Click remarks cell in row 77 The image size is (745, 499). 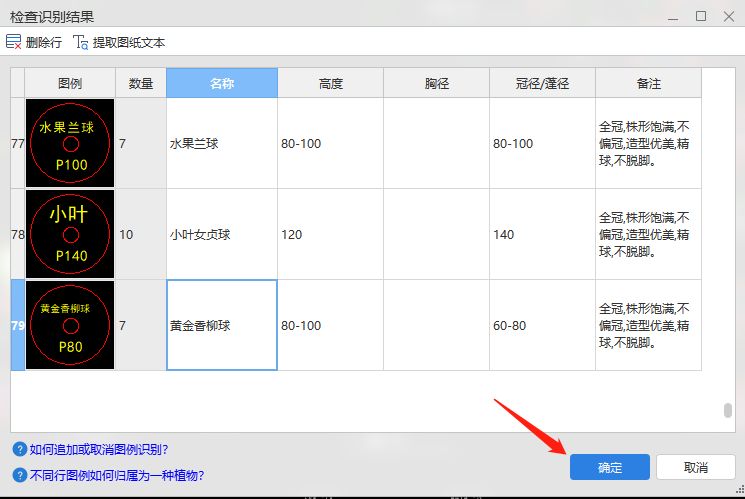coord(649,144)
